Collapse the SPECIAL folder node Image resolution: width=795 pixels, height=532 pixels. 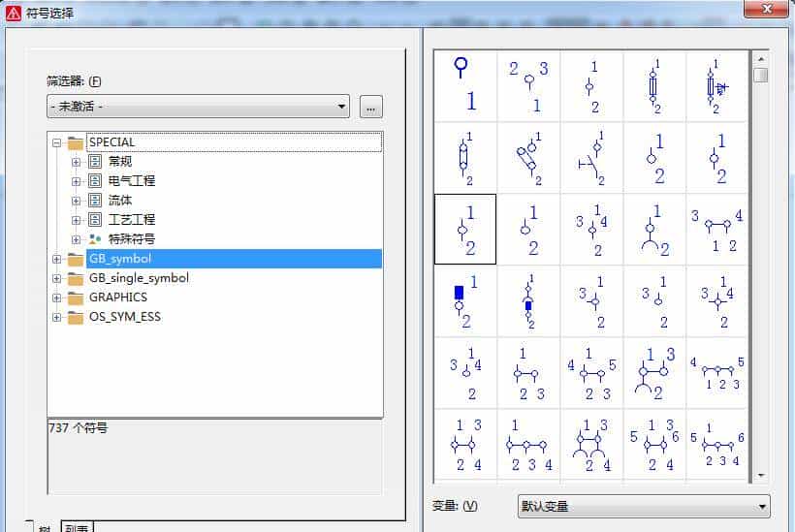[57, 142]
